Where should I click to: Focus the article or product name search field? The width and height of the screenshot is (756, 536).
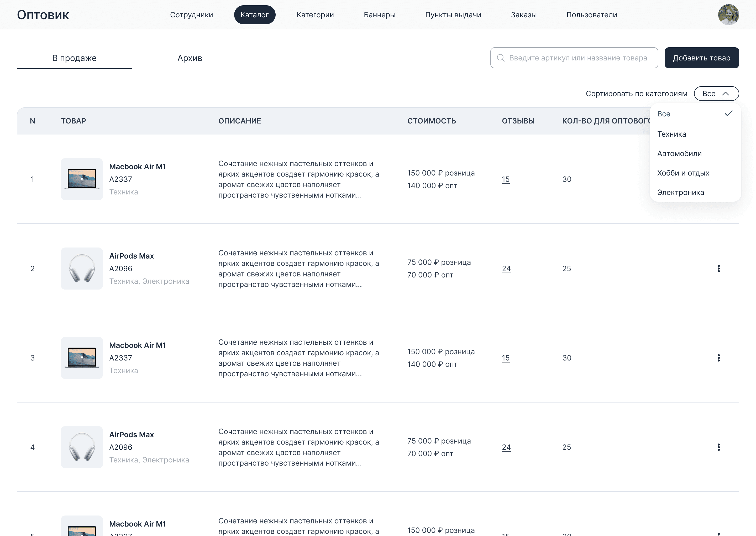[x=574, y=58]
